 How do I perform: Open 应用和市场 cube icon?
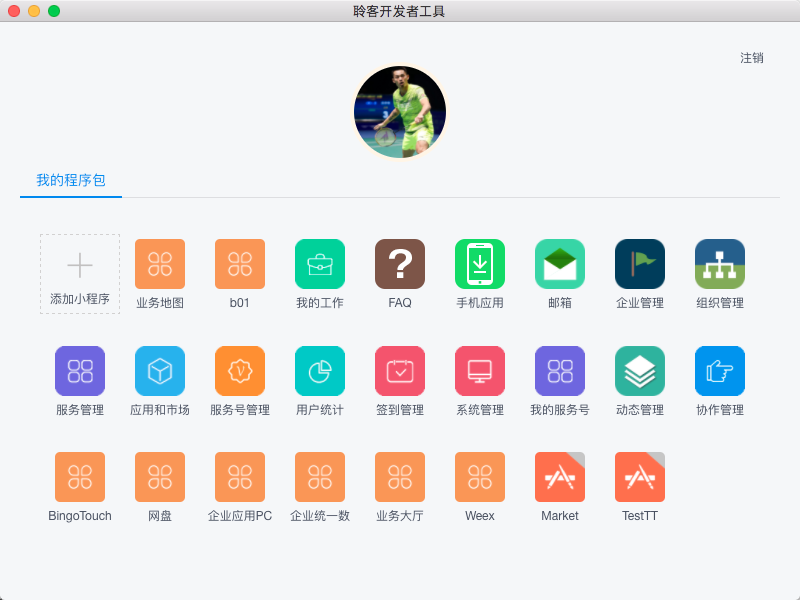point(159,370)
